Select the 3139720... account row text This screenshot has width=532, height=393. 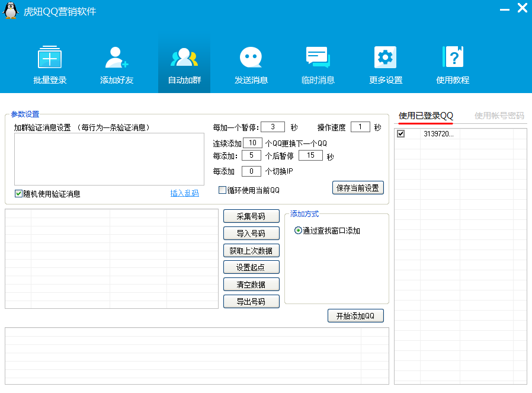(438, 134)
